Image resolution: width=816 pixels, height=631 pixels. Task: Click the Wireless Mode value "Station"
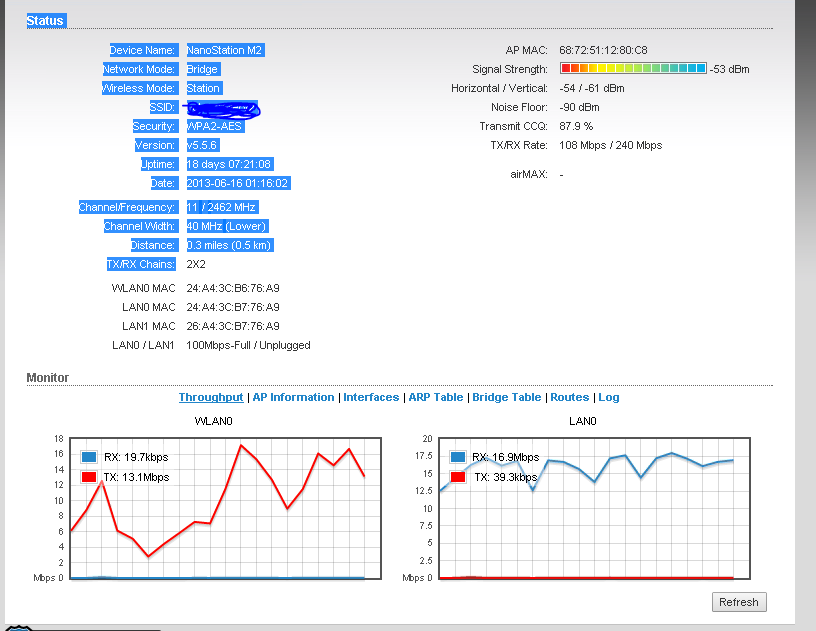(x=203, y=88)
